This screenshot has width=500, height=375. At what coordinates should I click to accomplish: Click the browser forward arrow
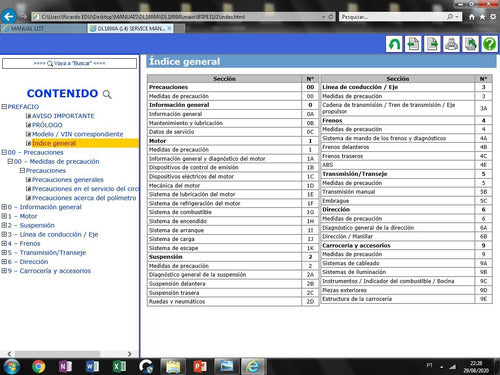click(23, 16)
